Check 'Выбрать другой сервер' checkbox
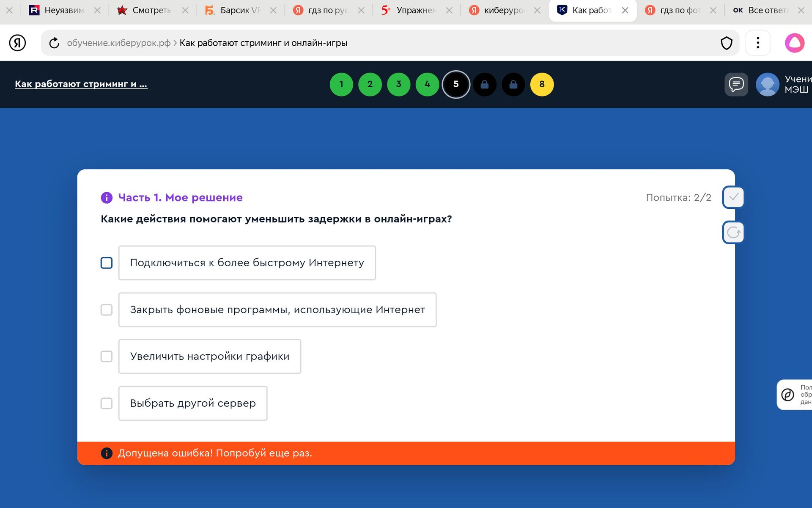Screen dimensions: 812x508 pyautogui.click(x=107, y=403)
